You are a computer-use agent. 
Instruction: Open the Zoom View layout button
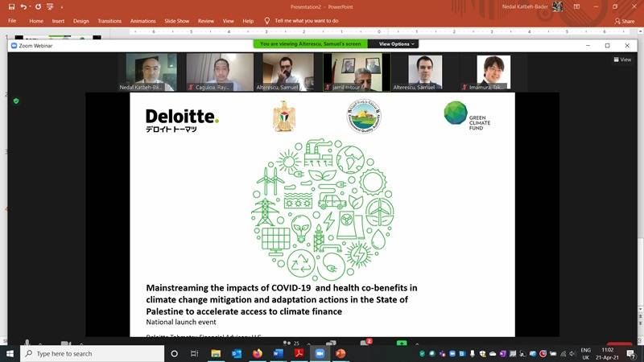(622, 60)
